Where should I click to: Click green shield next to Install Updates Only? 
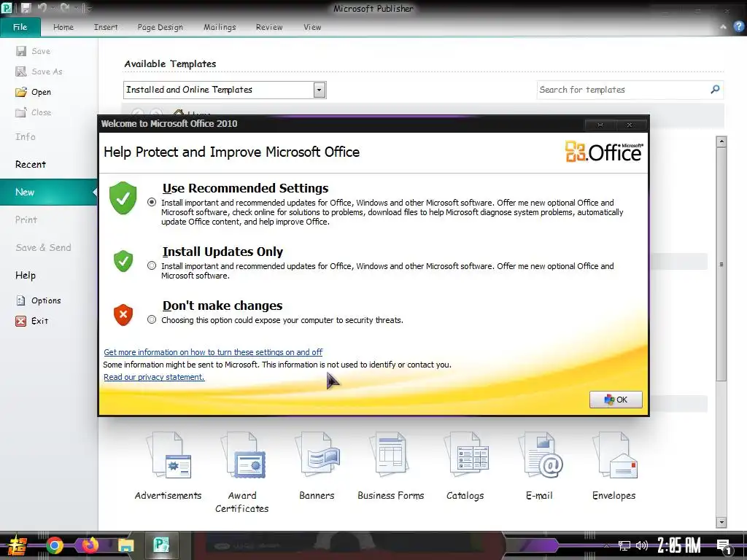pyautogui.click(x=123, y=261)
